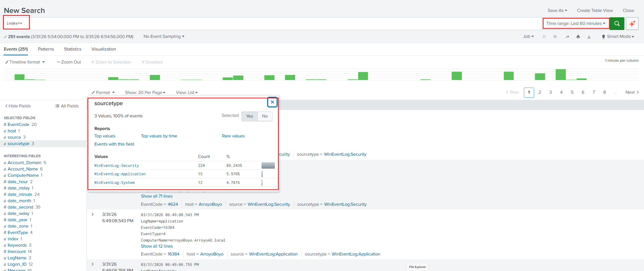Share the search job
The height and width of the screenshot is (271, 644).
(567, 37)
